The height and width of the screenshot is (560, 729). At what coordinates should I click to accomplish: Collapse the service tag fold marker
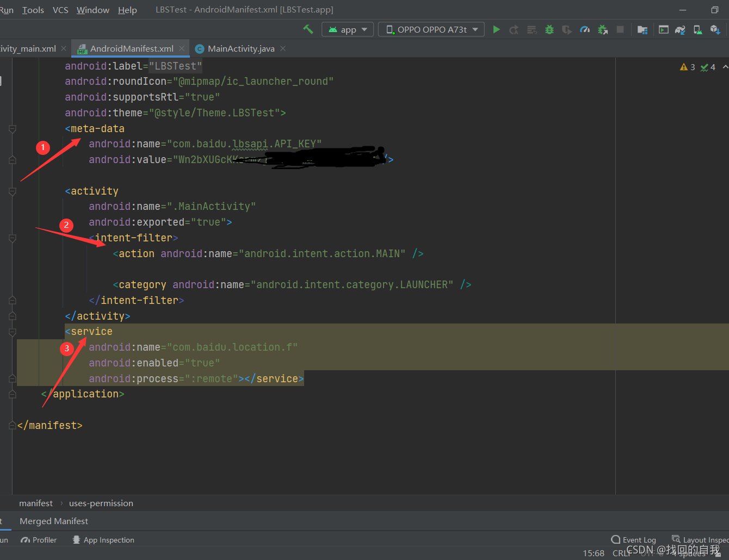click(x=13, y=332)
